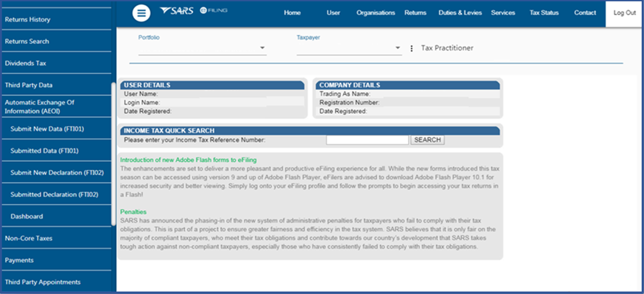Open the Home menu
Screen dimensions: 644x294
point(292,13)
